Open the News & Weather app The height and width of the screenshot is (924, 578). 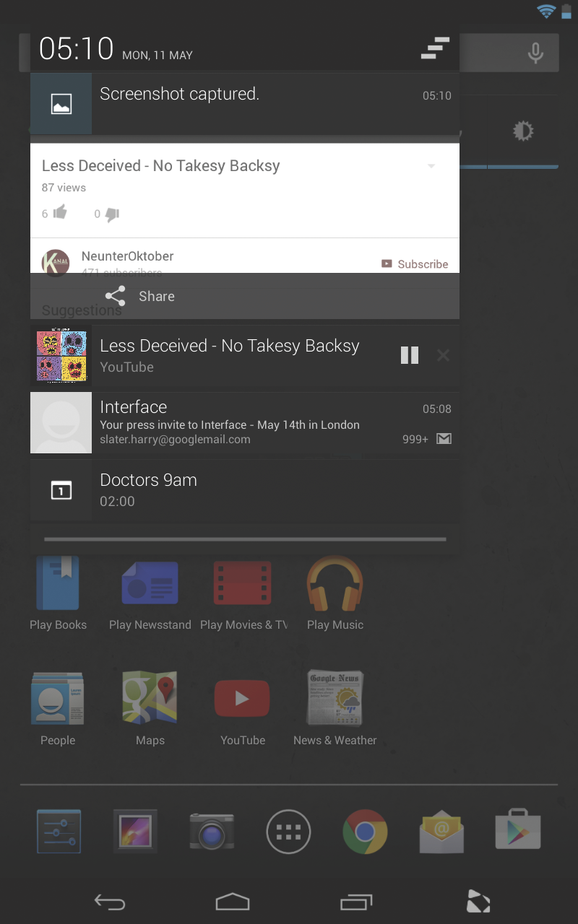[x=335, y=698]
